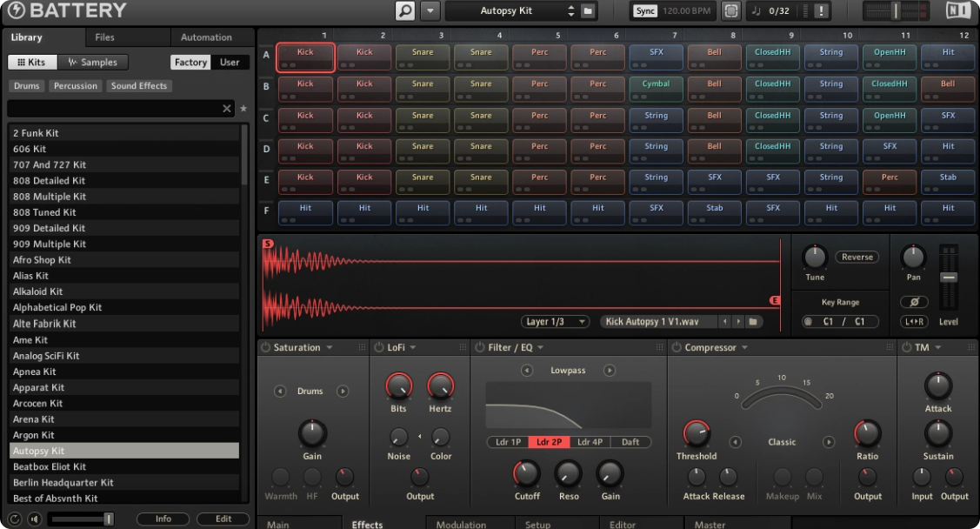Screen dimensions: 980x529
Task: Select the Cymbal cell in row B
Action: click(x=656, y=88)
